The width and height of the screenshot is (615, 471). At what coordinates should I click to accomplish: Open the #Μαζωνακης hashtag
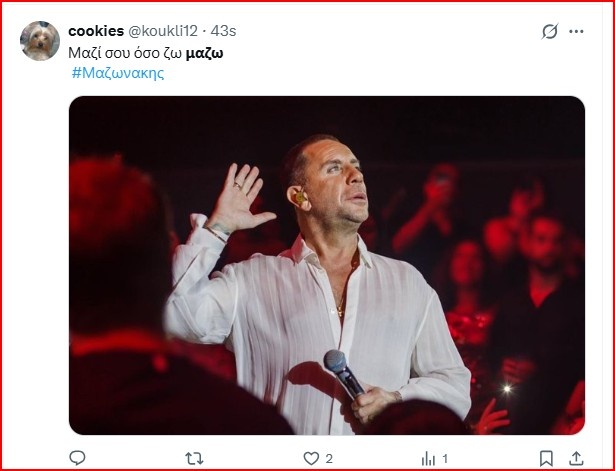click(118, 73)
